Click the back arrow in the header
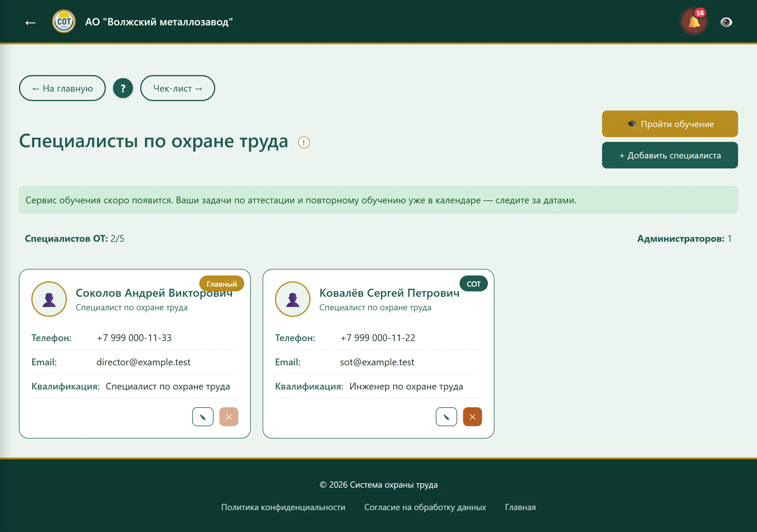The image size is (757, 532). (x=31, y=22)
